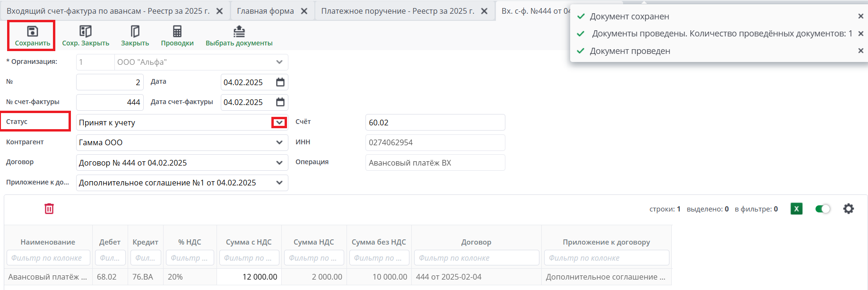Expand the Контрагент dropdown arrow
The image size is (868, 290).
pyautogui.click(x=279, y=142)
